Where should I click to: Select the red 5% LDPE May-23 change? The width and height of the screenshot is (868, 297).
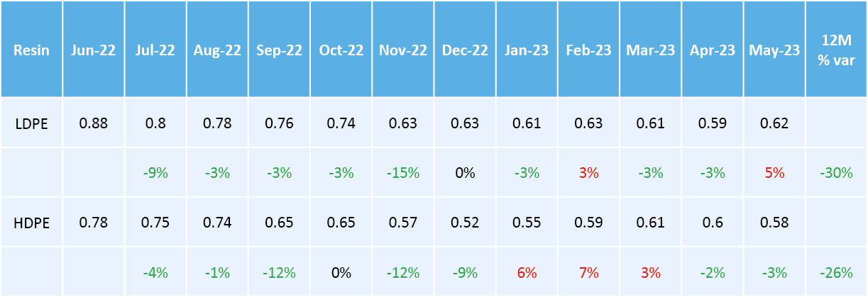774,173
